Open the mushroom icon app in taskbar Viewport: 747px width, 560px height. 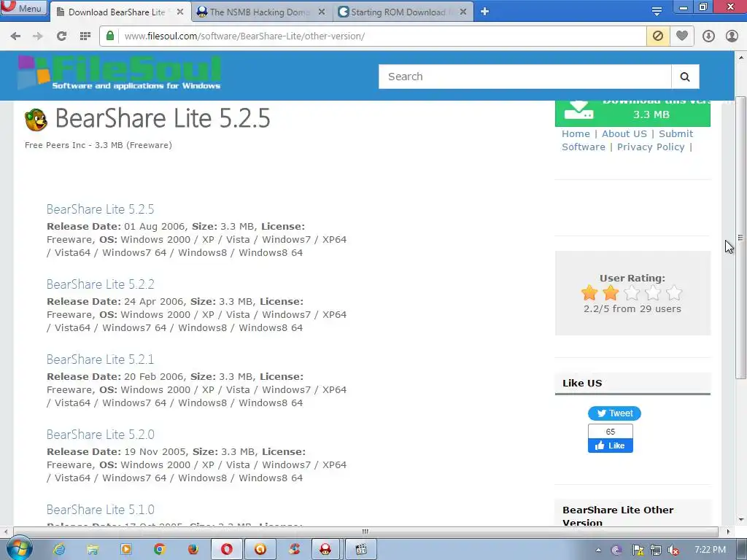325,550
